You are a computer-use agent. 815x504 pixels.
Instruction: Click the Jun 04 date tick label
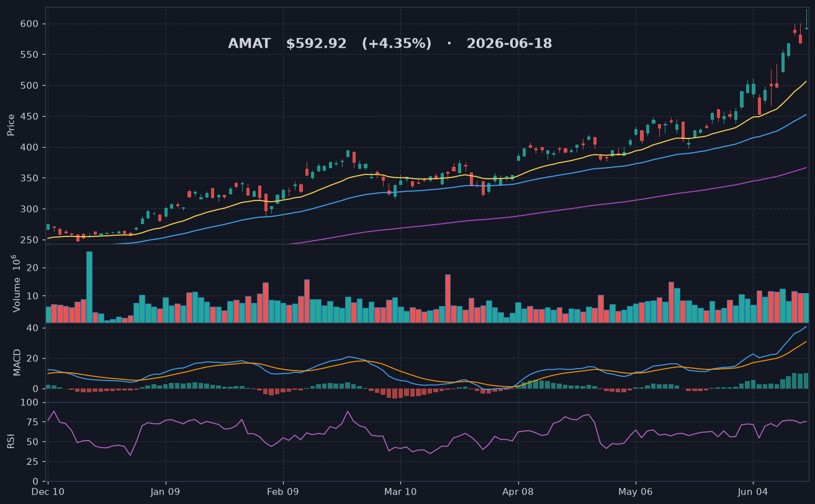753,490
